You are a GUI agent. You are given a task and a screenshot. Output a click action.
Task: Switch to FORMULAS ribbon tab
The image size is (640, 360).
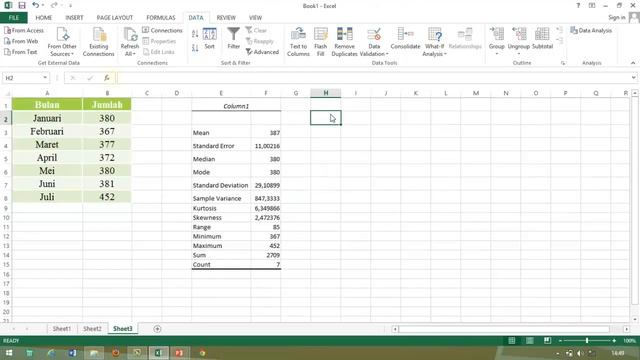click(x=161, y=18)
